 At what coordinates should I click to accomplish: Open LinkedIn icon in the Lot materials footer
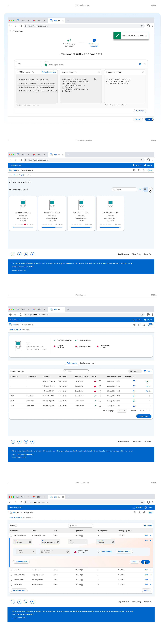click(26, 254)
